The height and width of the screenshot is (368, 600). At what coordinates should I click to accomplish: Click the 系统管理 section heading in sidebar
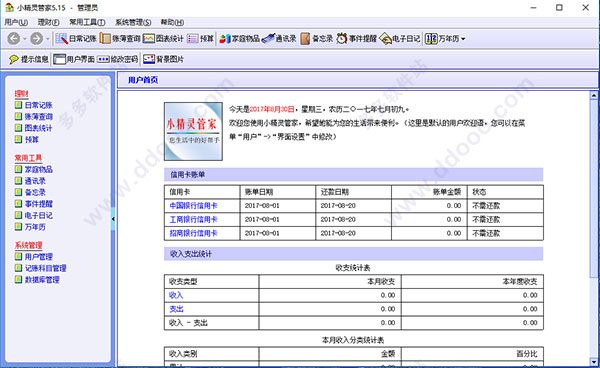pos(28,245)
